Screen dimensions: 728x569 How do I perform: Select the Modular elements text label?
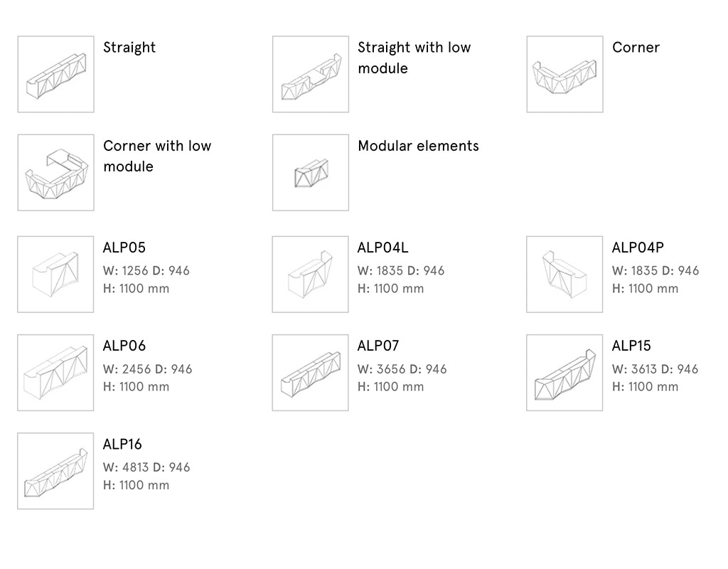coord(418,146)
